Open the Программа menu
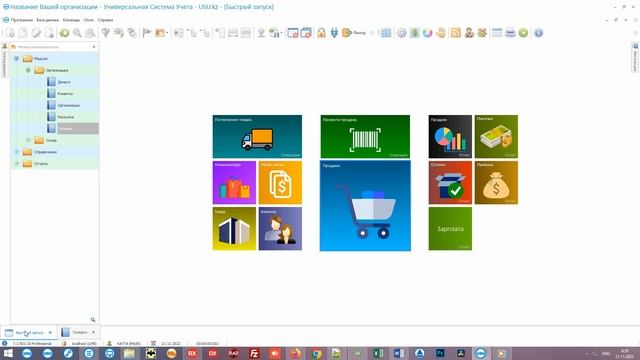 tap(22, 20)
